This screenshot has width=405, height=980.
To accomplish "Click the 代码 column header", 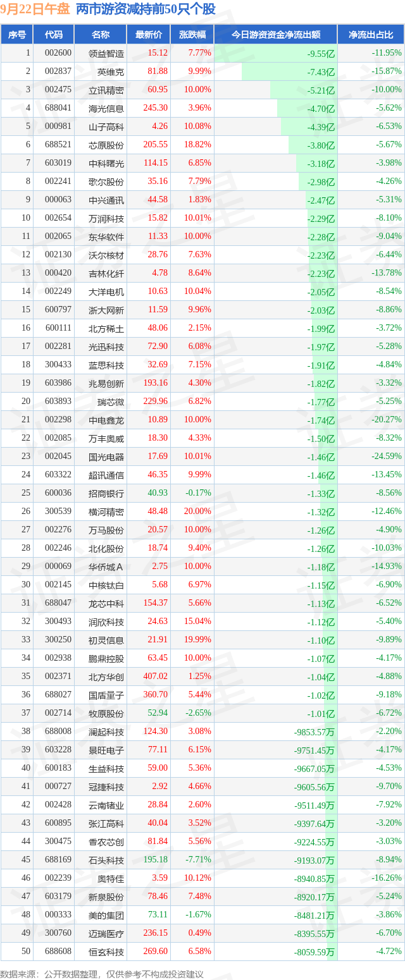I will (x=54, y=35).
